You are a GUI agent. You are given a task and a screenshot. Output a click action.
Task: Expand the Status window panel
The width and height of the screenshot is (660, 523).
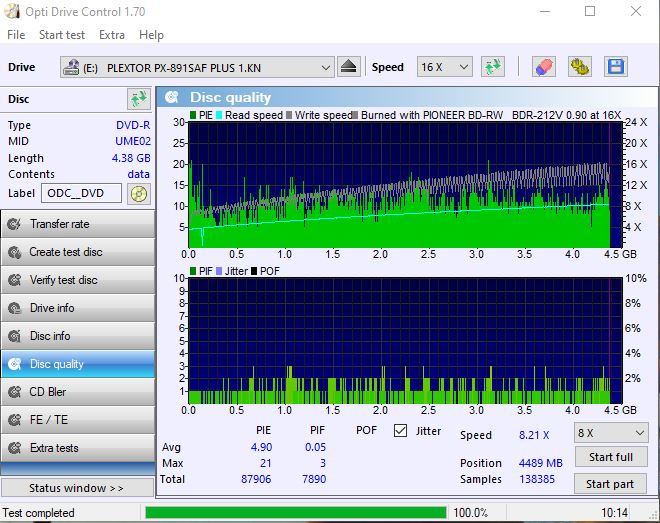[78, 488]
